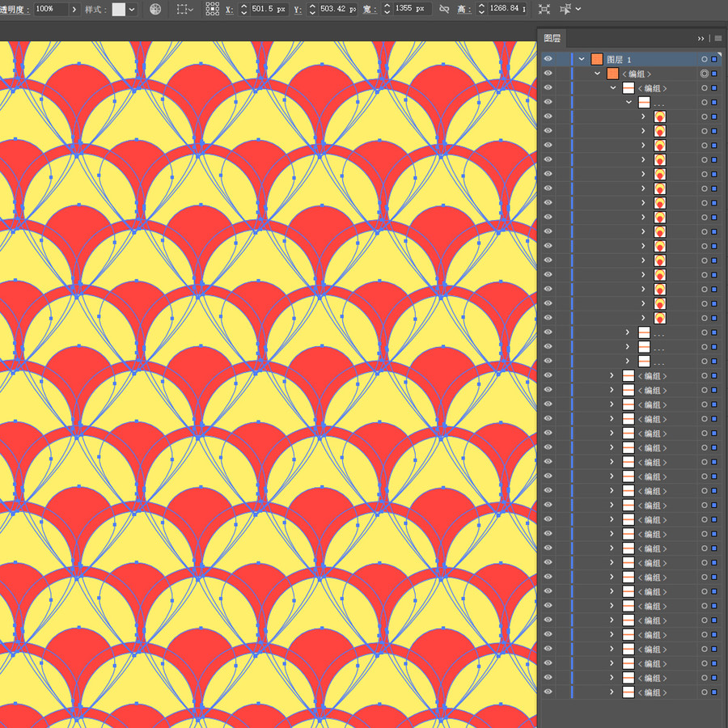The width and height of the screenshot is (728, 728).
Task: Click the target circle of the bottom-most <编组> row
Action: [x=705, y=692]
